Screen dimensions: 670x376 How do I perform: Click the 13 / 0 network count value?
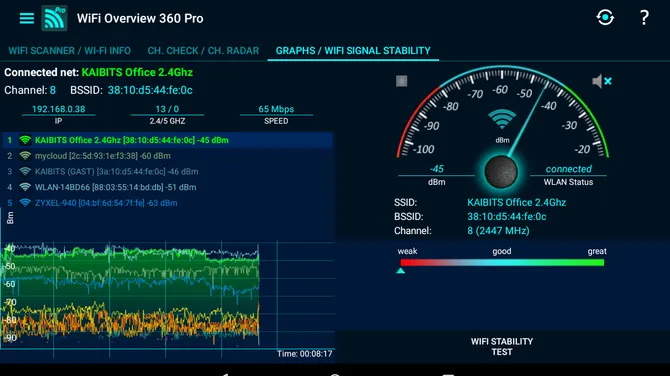click(x=167, y=109)
